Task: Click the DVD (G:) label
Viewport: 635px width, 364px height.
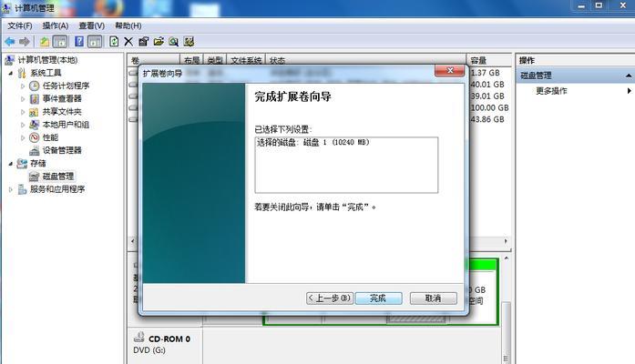Action: pos(149,350)
